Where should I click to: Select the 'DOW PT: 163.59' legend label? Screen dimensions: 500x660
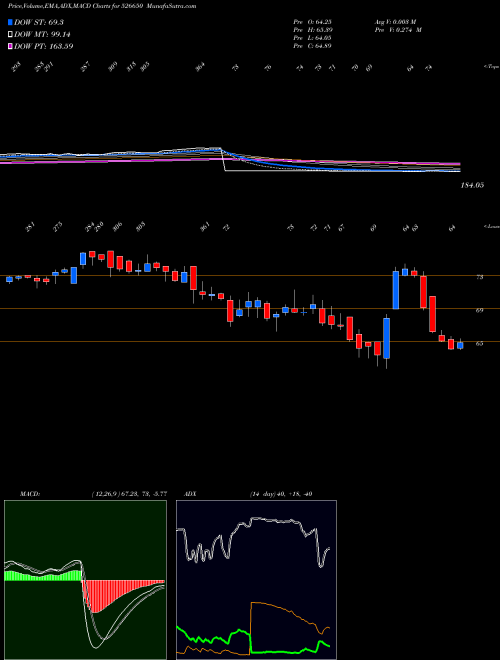coord(43,46)
